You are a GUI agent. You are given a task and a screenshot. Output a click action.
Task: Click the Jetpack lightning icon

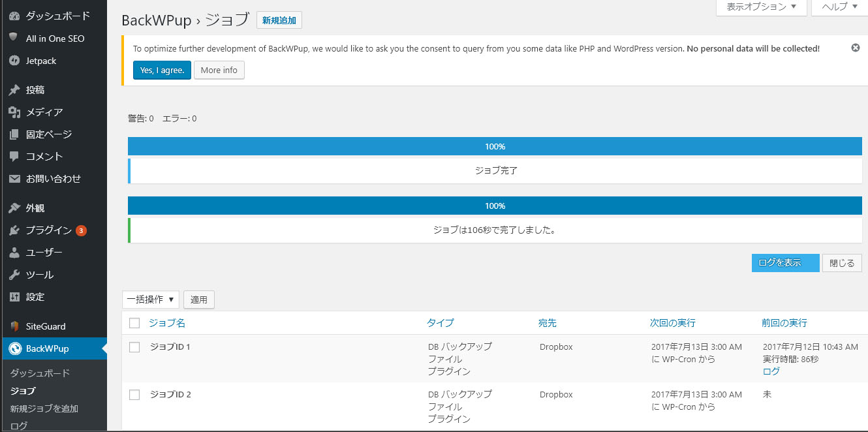(x=14, y=61)
